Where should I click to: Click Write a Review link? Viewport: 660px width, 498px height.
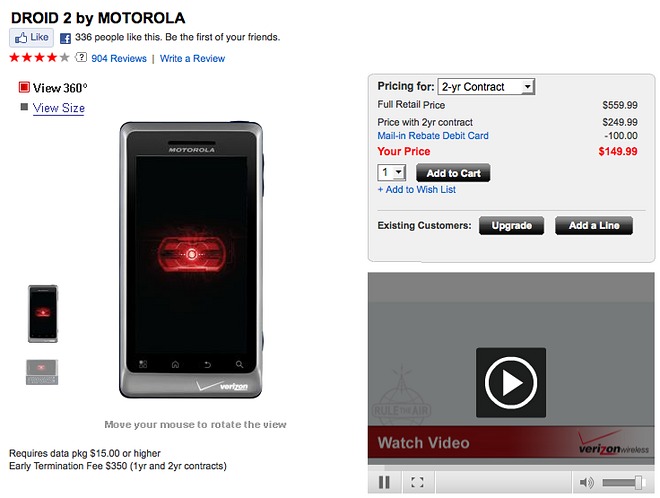click(x=192, y=59)
